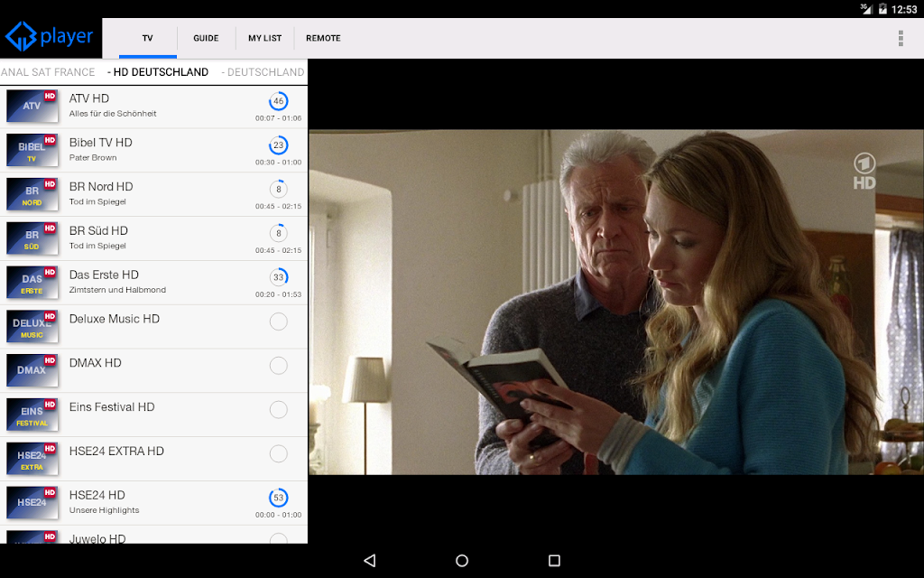The height and width of the screenshot is (578, 924).
Task: Open the three-dot overflow menu
Action: click(x=901, y=38)
